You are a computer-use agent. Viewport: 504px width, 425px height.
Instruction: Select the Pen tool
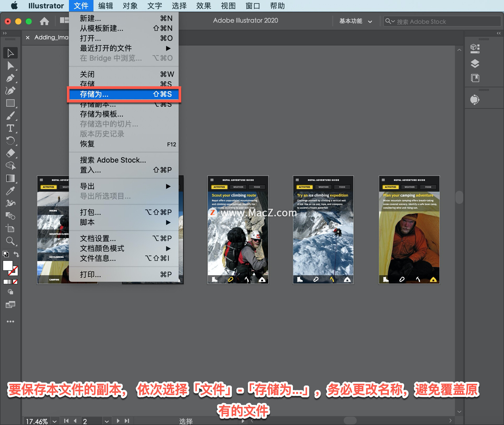click(x=10, y=78)
